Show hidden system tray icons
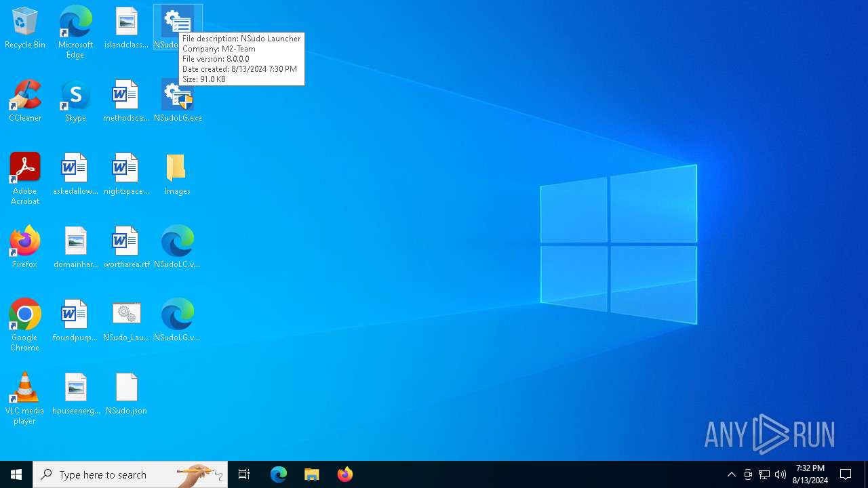Viewport: 868px width, 488px height. [x=732, y=474]
